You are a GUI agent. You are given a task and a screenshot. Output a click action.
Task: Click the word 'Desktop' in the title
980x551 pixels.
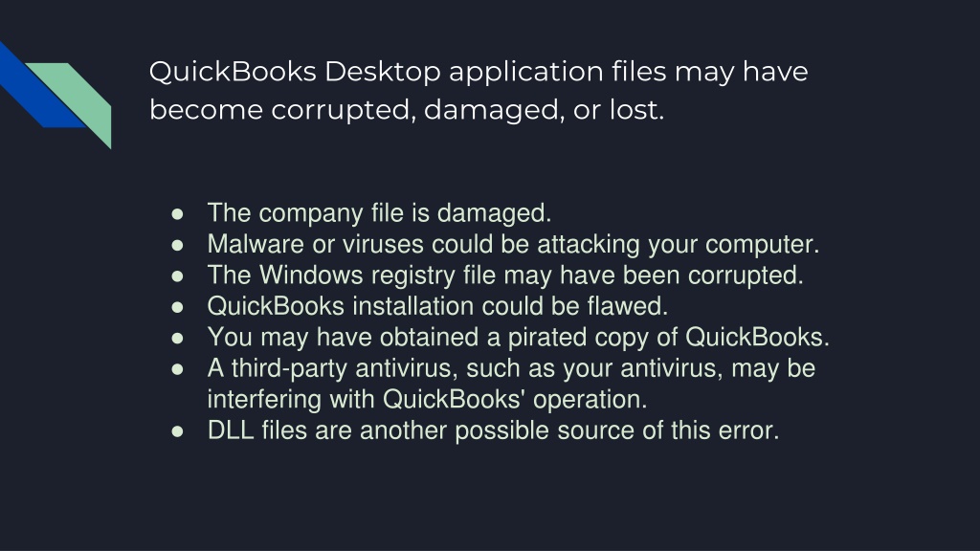click(x=383, y=73)
